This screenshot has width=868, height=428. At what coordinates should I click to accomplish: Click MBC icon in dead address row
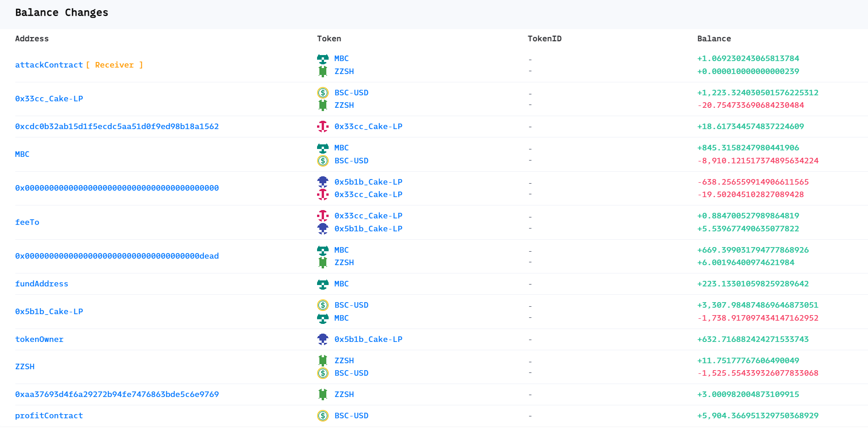tap(323, 250)
